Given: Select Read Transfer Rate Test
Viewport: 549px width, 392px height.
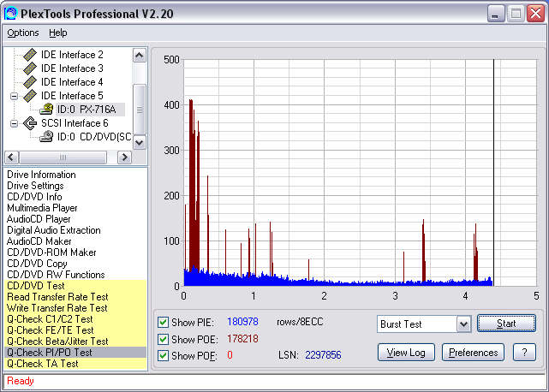Looking at the screenshot, I should coord(75,297).
